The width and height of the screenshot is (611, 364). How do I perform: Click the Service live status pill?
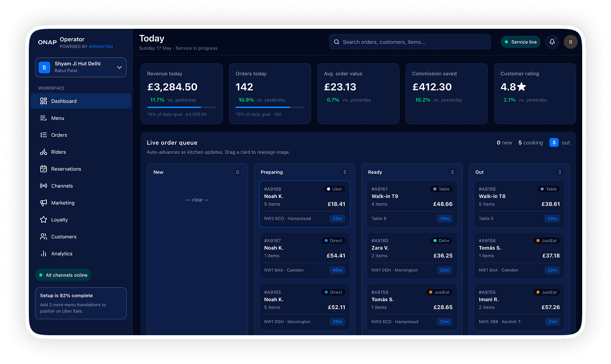pyautogui.click(x=521, y=42)
